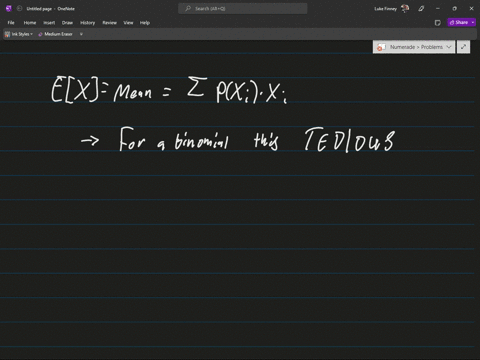Open the Numerade > Problems notebook dropdown
Viewport: 480px width, 360px height.
click(414, 47)
